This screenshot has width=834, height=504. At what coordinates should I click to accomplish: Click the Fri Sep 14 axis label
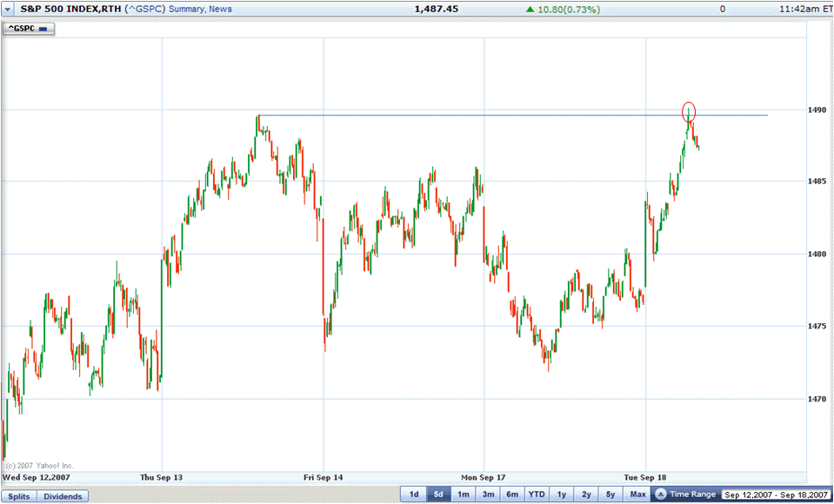click(324, 477)
